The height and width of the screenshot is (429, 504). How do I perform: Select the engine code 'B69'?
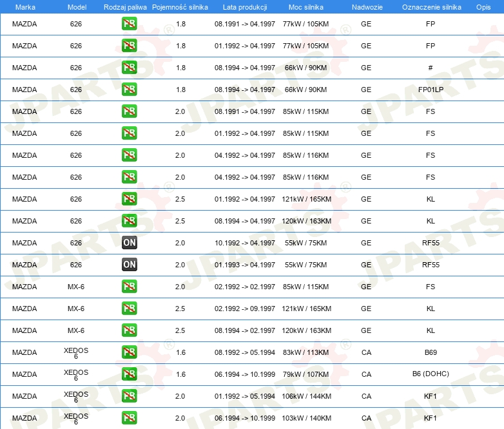coord(431,352)
